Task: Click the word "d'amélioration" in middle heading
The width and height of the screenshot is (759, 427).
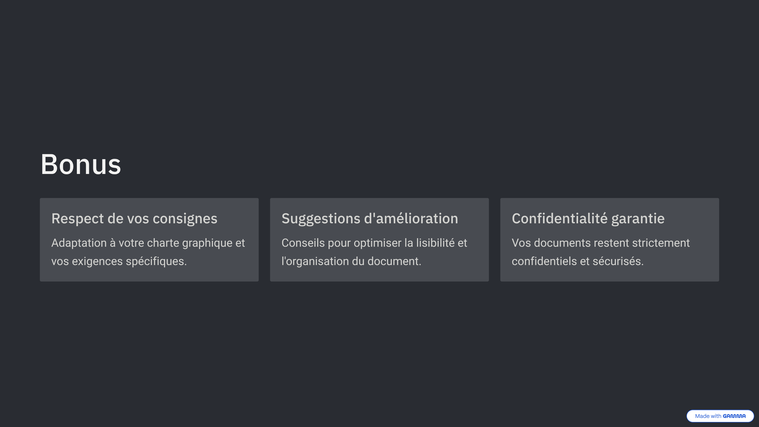Action: click(408, 218)
